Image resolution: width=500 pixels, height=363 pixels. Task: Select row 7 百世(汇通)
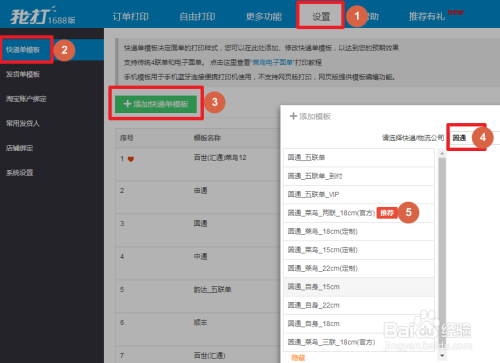pos(198,355)
